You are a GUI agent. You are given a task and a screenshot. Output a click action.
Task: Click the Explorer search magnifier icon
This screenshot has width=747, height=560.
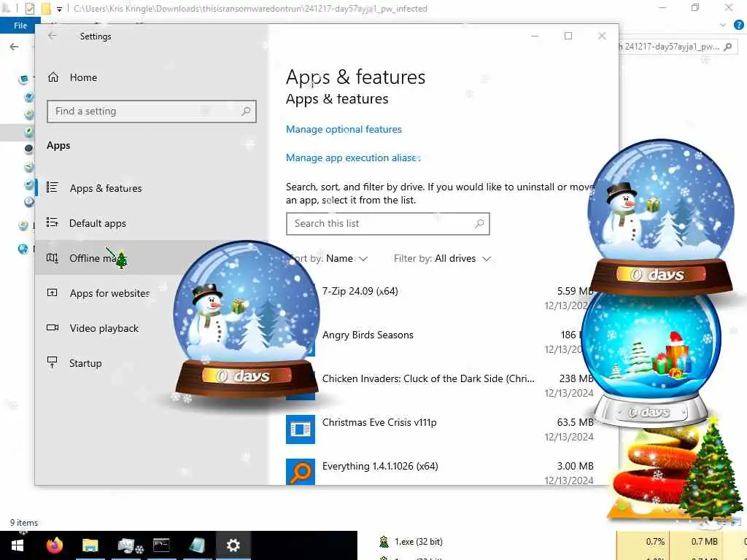click(728, 47)
